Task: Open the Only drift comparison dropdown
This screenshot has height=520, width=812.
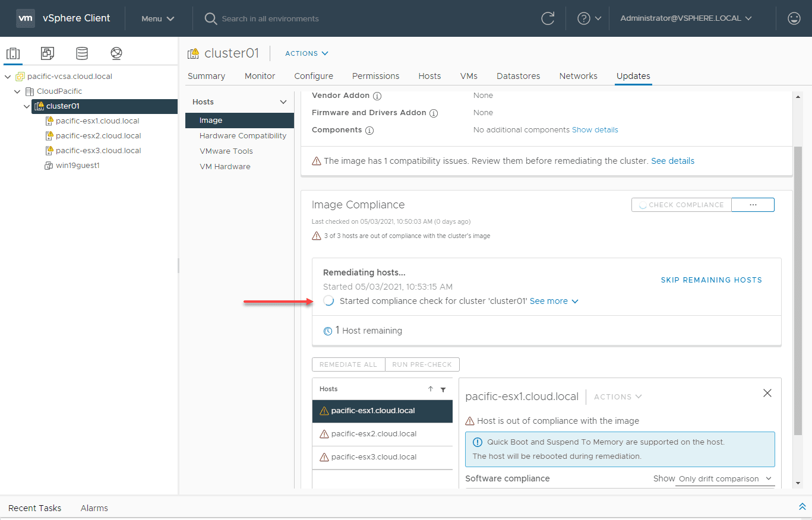Action: [x=725, y=478]
